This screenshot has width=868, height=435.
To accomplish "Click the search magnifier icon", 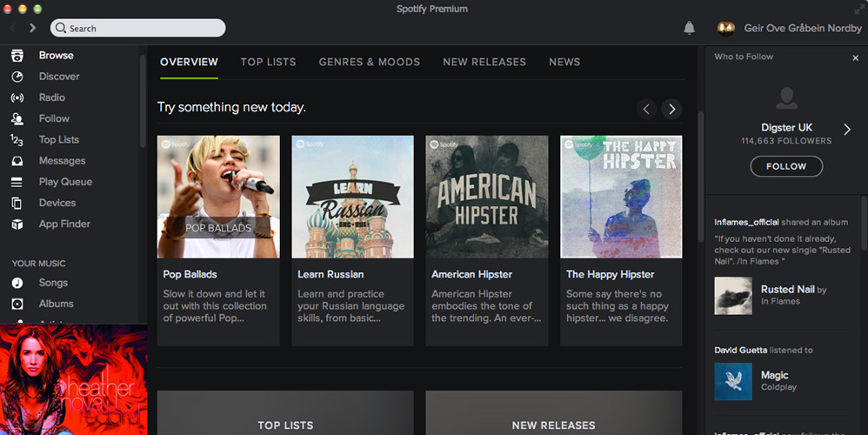I will pos(61,28).
